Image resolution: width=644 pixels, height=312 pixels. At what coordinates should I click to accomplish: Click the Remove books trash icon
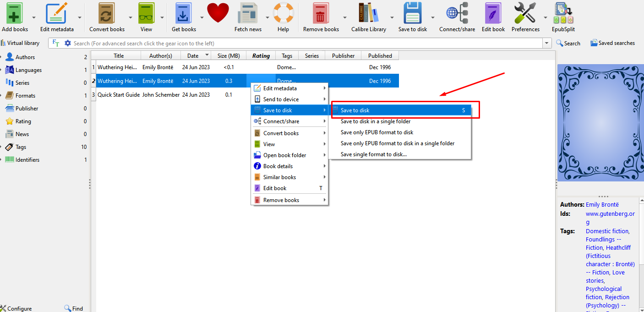tap(321, 13)
